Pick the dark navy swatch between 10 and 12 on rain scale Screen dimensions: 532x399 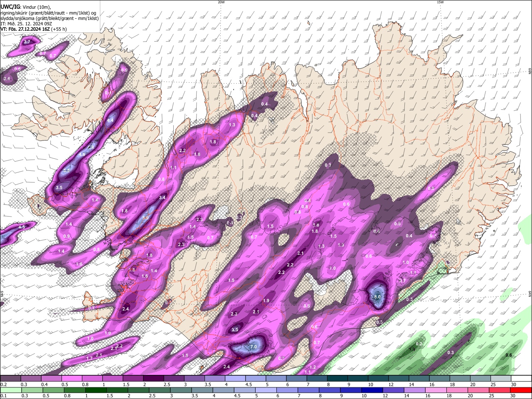372,390
